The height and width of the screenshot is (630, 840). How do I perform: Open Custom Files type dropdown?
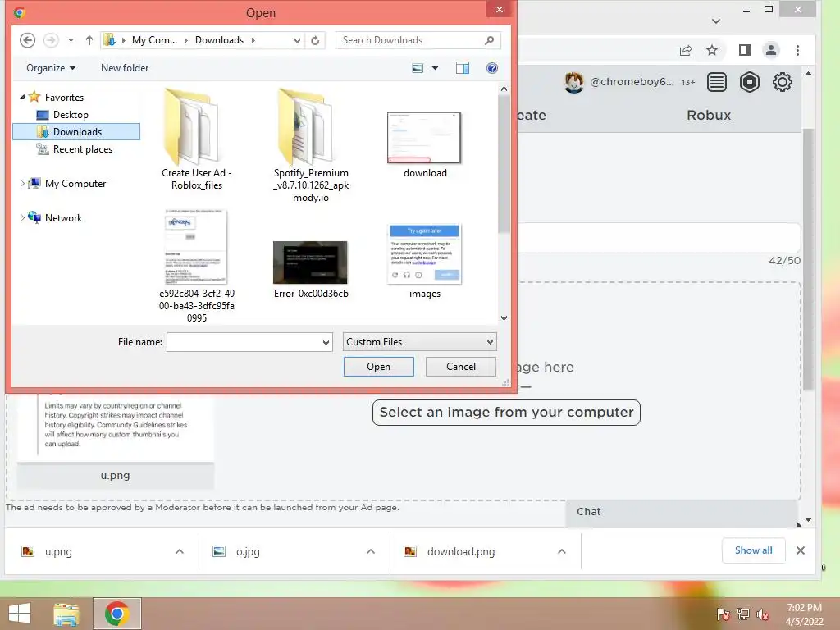tap(419, 342)
